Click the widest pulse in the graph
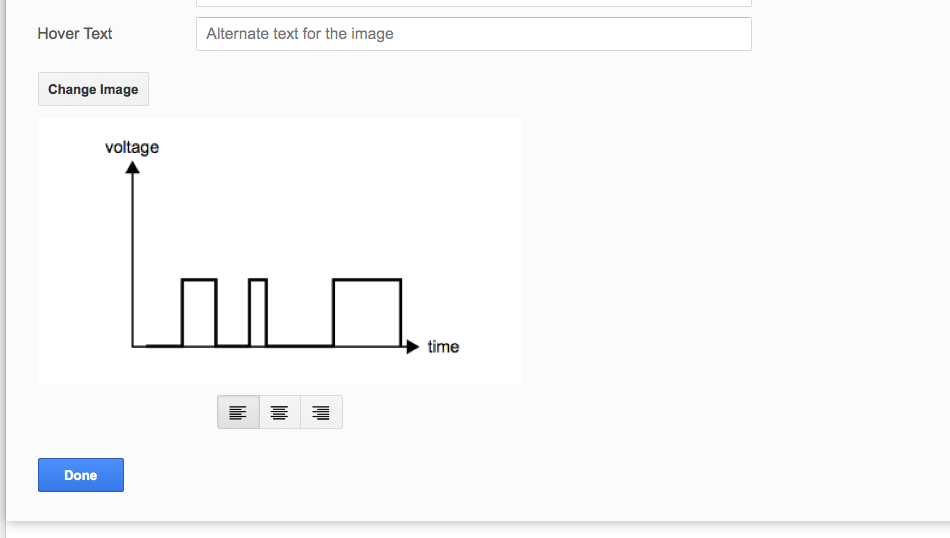950x538 pixels. pos(367,313)
